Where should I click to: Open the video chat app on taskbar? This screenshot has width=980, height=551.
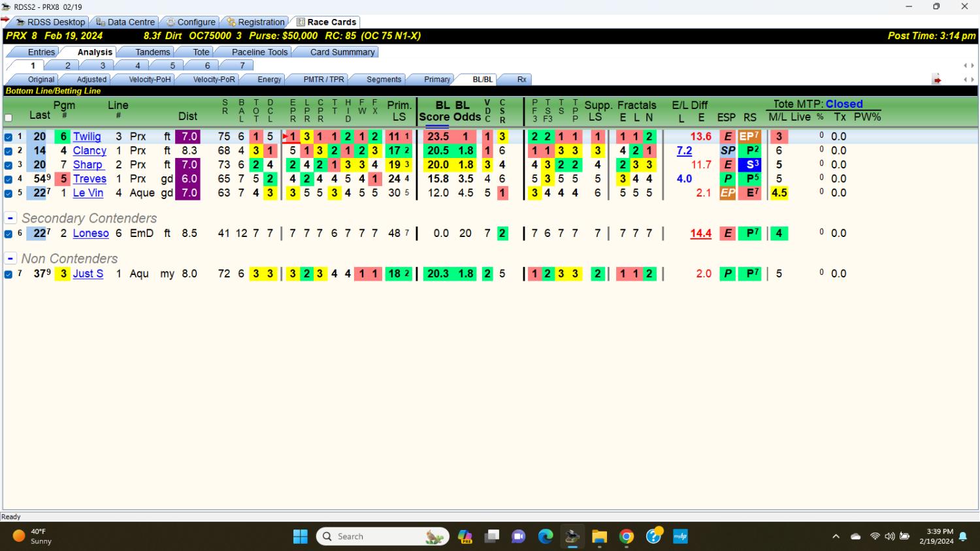519,537
